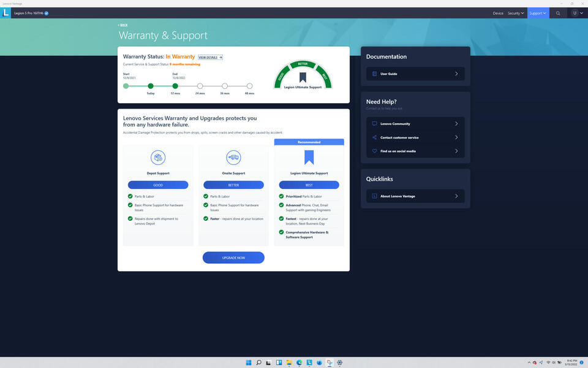Image resolution: width=588 pixels, height=368 pixels.
Task: Click Lenovo Vantage icon in taskbar
Action: coord(309,362)
